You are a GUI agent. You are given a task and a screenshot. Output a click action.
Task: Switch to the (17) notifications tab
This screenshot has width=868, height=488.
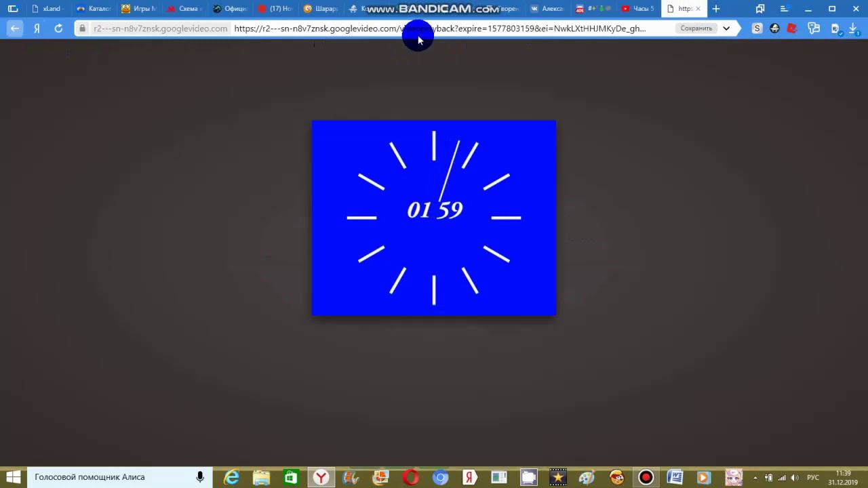coord(275,9)
